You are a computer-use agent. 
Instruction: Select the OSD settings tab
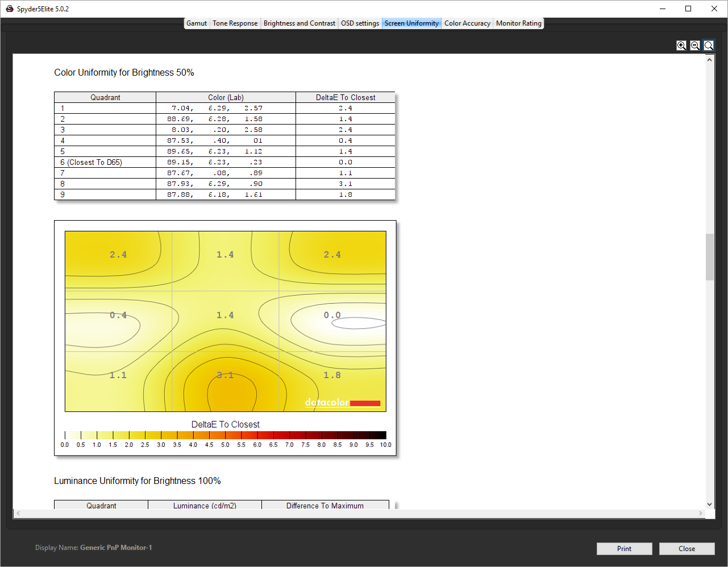(360, 23)
